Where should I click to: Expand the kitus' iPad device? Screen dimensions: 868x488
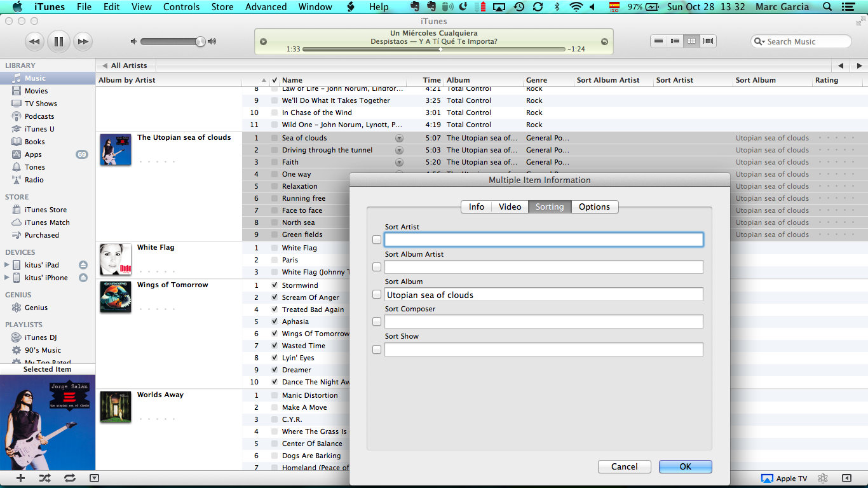(8, 265)
